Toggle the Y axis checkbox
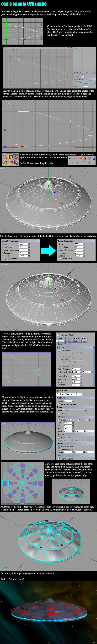97x644 pixels. (x=79, y=420)
